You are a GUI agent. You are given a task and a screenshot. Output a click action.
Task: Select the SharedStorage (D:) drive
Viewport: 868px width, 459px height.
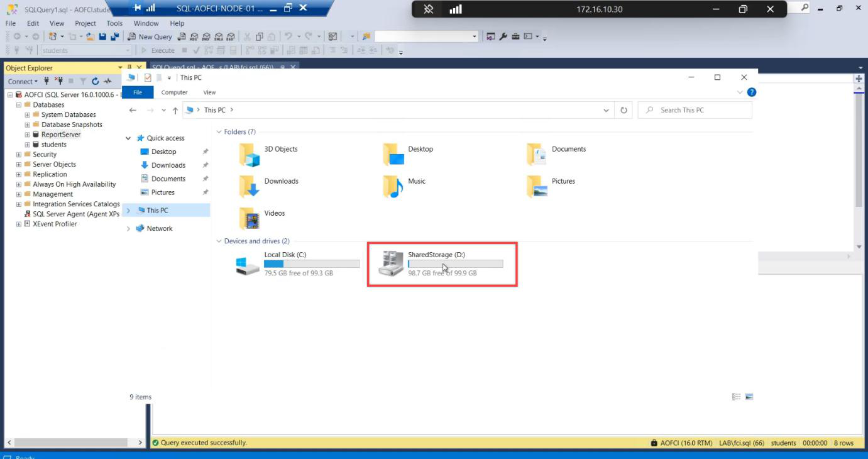point(441,264)
